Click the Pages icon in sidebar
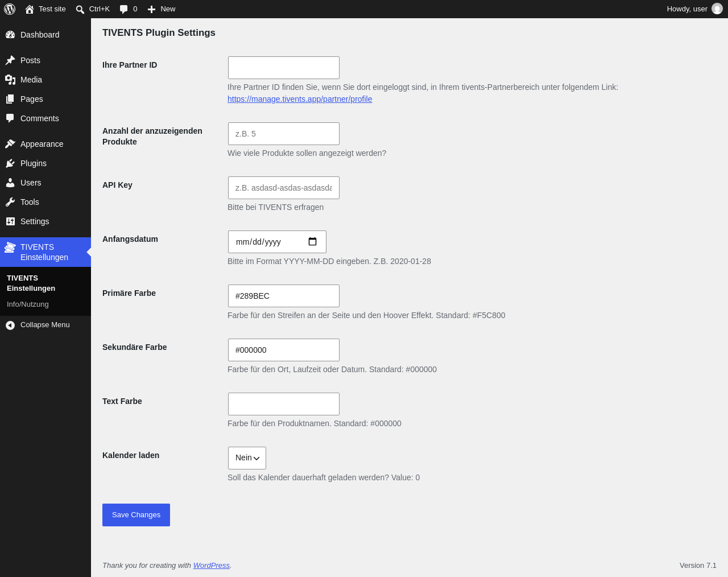 click(x=10, y=99)
